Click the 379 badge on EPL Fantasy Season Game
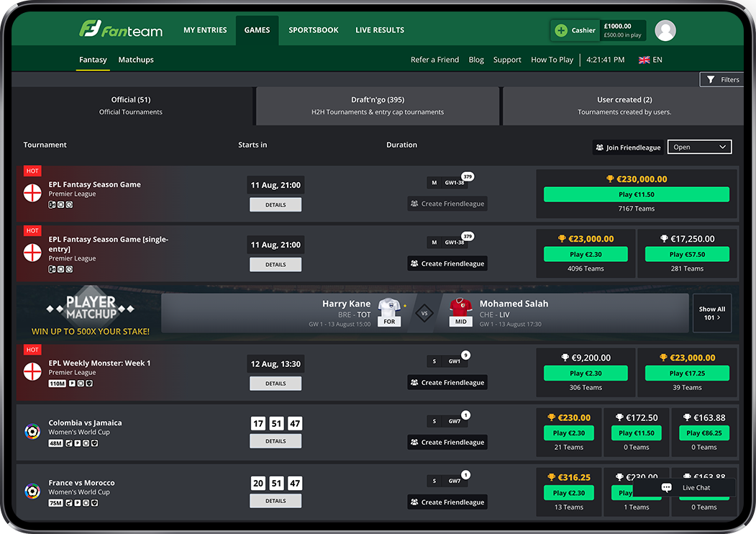The image size is (756, 534). [x=468, y=176]
